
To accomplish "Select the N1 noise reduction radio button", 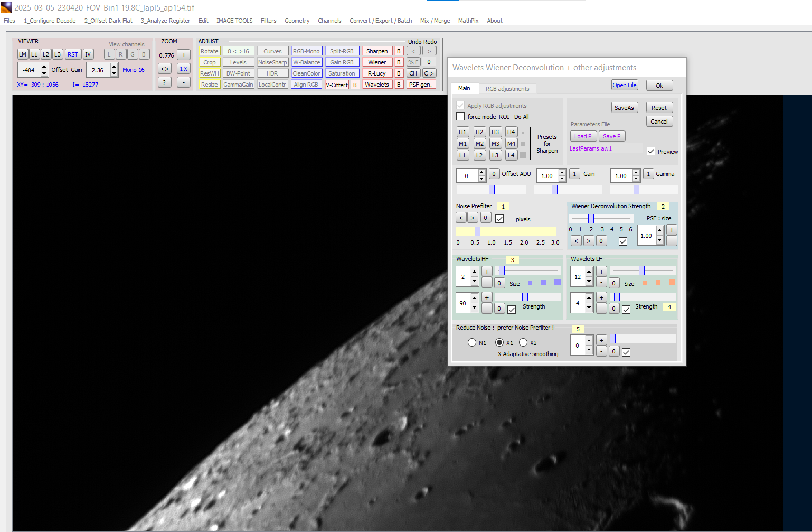I will tap(472, 342).
